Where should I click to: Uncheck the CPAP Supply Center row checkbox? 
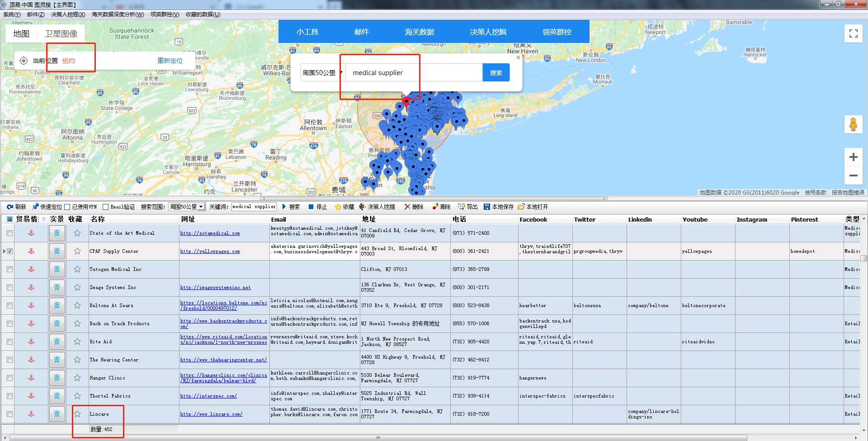click(x=10, y=251)
